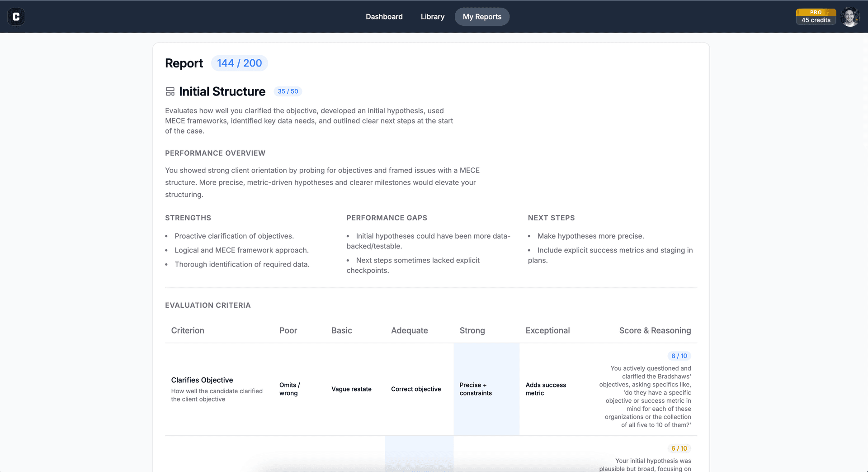
Task: Click the Adequate column header
Action: 409,331
